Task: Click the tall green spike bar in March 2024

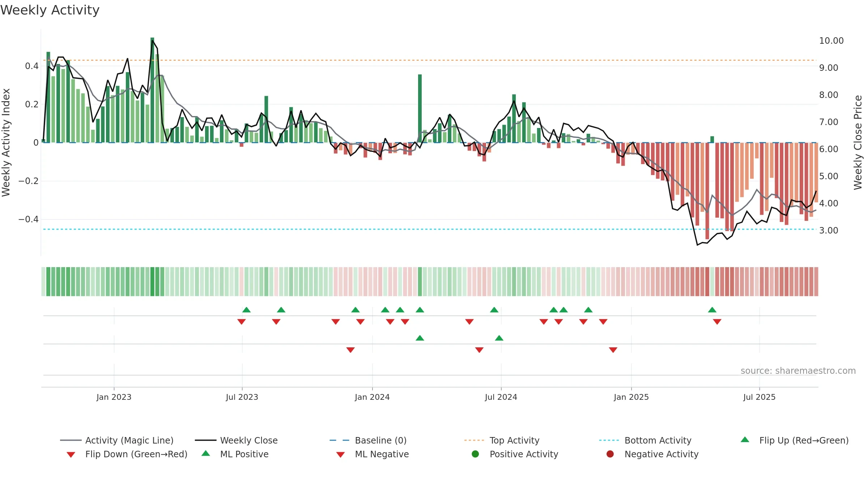Action: (x=420, y=108)
